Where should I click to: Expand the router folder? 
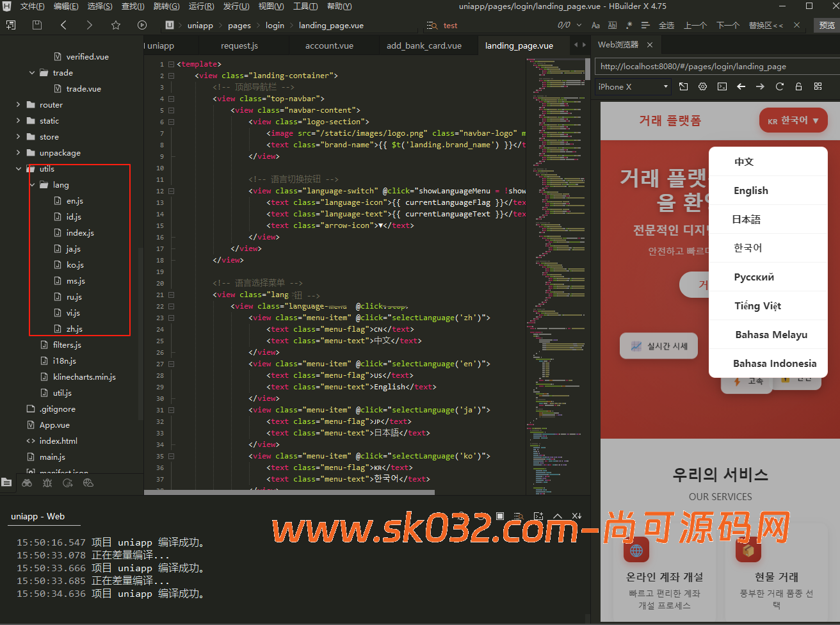click(18, 105)
